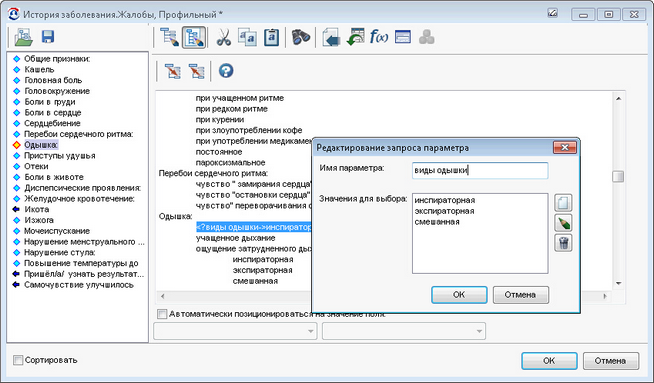Toggle automatic positioning on field value checkbox

click(x=162, y=314)
